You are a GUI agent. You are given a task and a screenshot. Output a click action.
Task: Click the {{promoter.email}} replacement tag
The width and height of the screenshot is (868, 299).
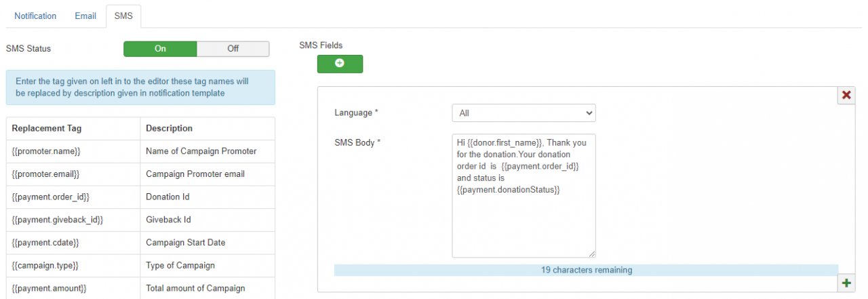coord(46,174)
